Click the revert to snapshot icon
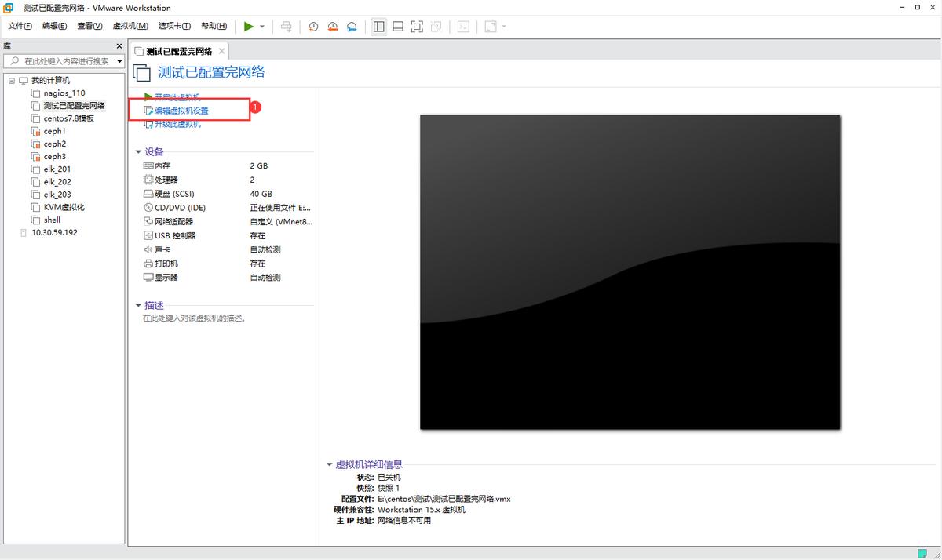The image size is (942, 560). pos(332,26)
